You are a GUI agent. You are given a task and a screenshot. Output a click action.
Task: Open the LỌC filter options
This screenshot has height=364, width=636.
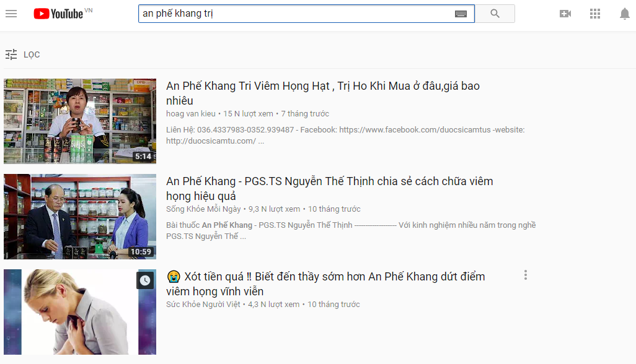point(32,54)
